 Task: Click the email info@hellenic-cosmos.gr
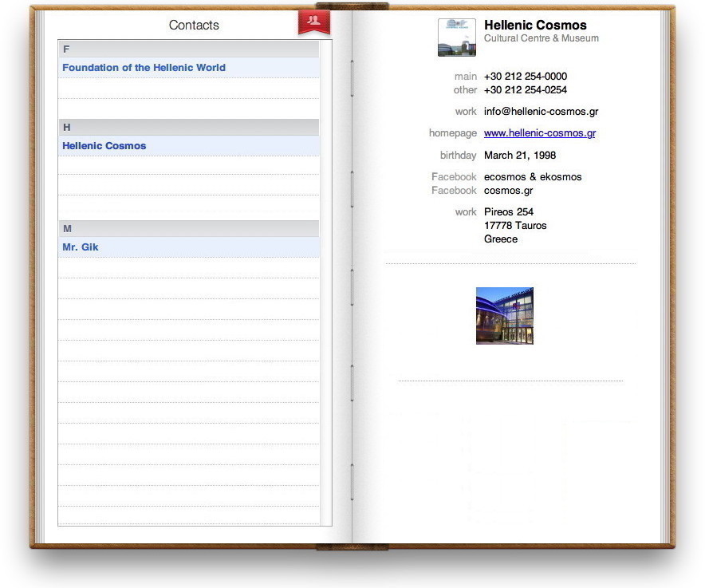(x=541, y=112)
